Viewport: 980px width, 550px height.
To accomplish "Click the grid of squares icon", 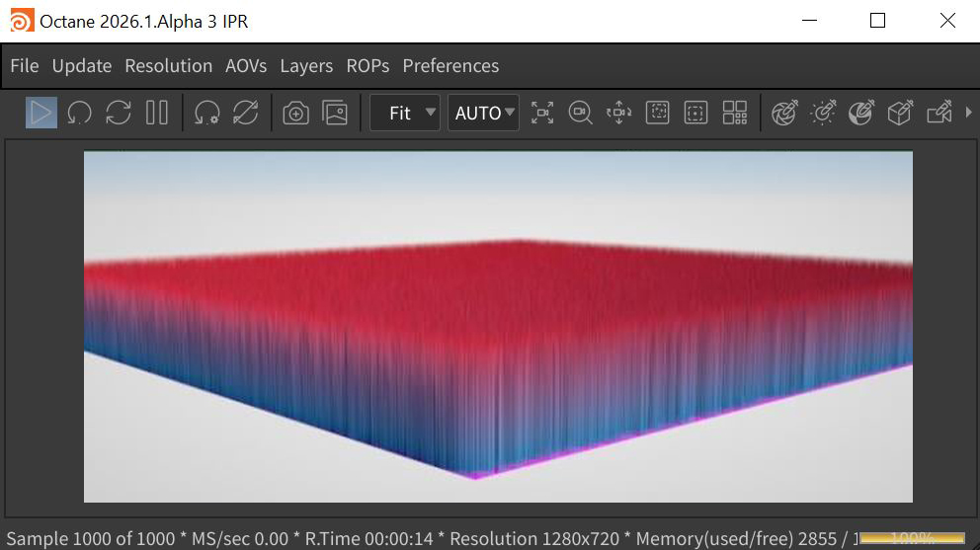I will pos(734,113).
